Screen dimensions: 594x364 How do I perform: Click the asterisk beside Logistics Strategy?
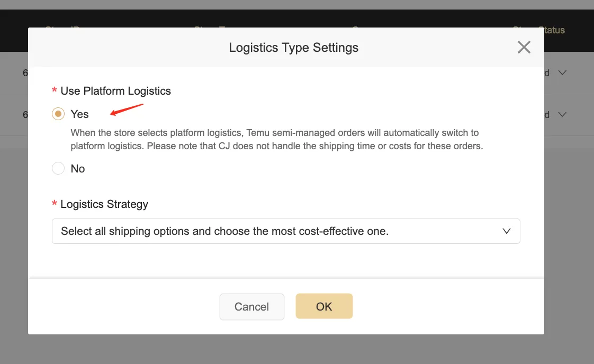[55, 205]
